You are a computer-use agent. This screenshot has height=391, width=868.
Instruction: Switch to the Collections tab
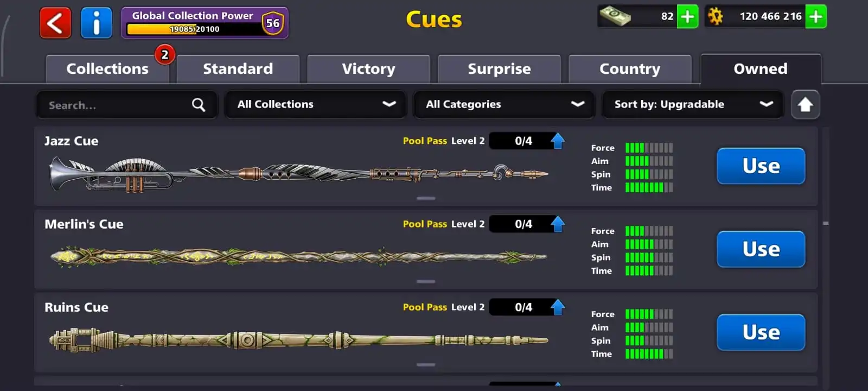[107, 69]
